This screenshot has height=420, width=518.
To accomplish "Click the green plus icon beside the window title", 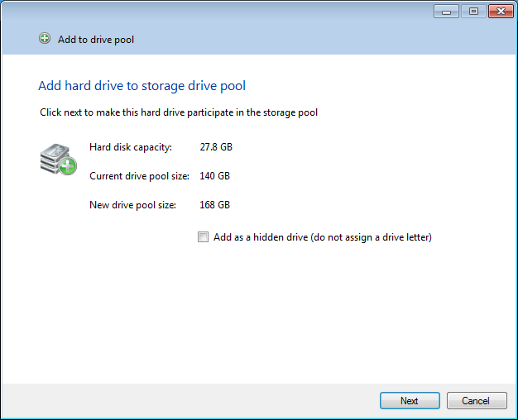I will [45, 38].
